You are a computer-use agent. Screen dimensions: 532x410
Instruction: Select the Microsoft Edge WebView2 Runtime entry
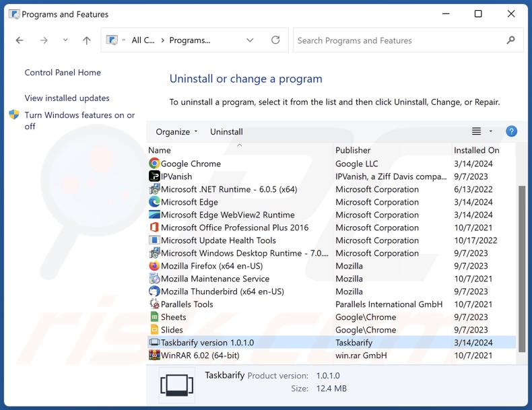point(228,215)
